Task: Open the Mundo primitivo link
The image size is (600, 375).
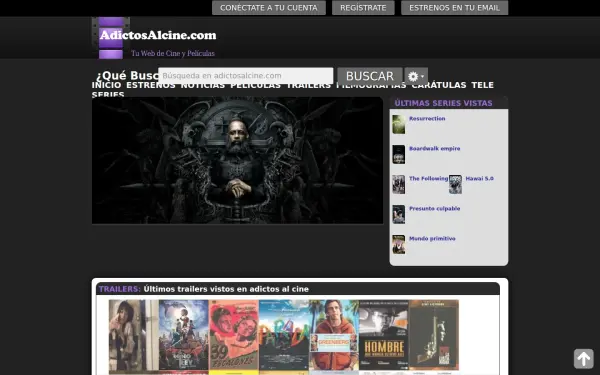Action: click(x=432, y=238)
